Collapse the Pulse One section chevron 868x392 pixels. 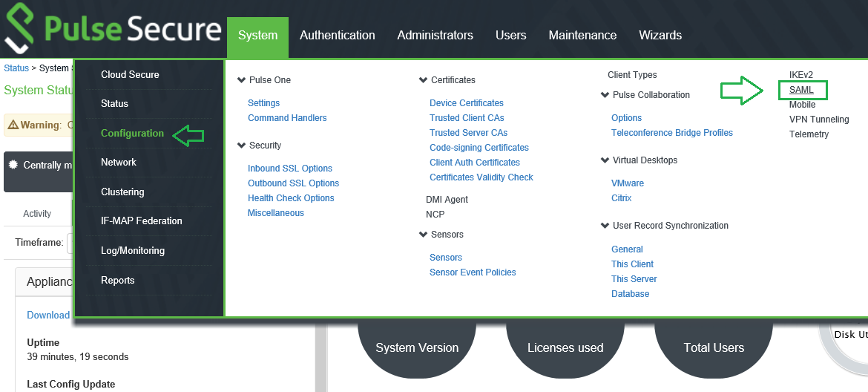point(241,80)
